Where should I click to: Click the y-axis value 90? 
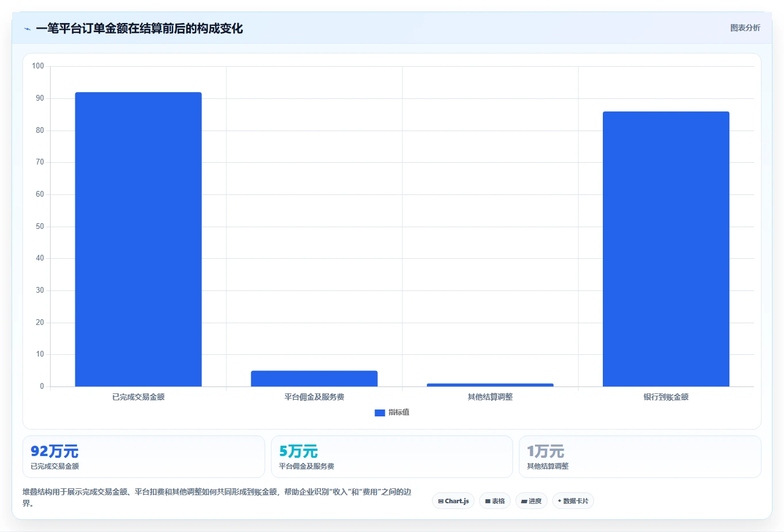pyautogui.click(x=40, y=98)
